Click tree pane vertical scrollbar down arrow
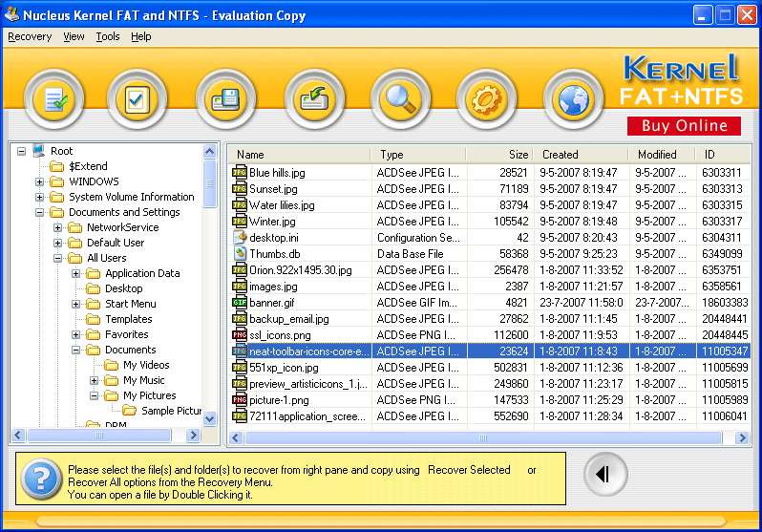Image resolution: width=762 pixels, height=532 pixels. coord(209,418)
